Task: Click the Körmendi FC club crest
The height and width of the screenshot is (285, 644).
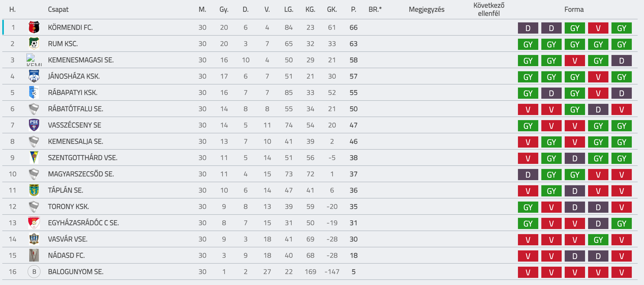Action: tap(34, 27)
